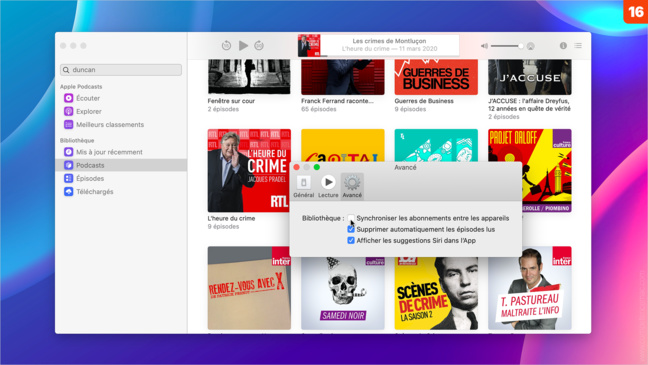
Task: Open the Samedi Noir podcast artwork
Action: (343, 293)
